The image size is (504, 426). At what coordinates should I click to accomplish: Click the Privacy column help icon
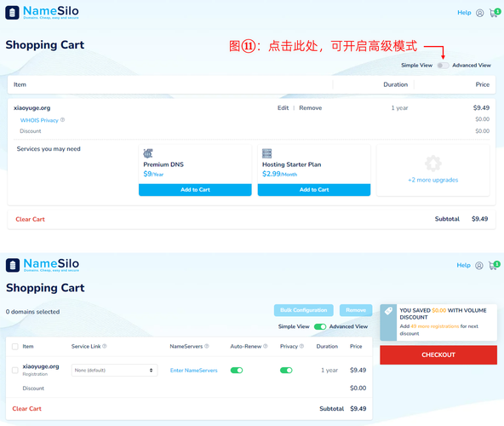[x=301, y=346]
